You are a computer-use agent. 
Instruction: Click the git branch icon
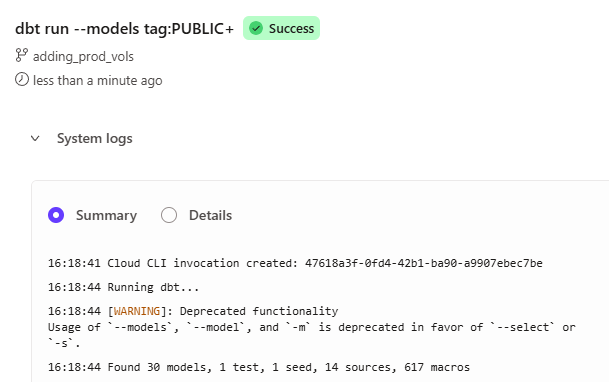21,55
